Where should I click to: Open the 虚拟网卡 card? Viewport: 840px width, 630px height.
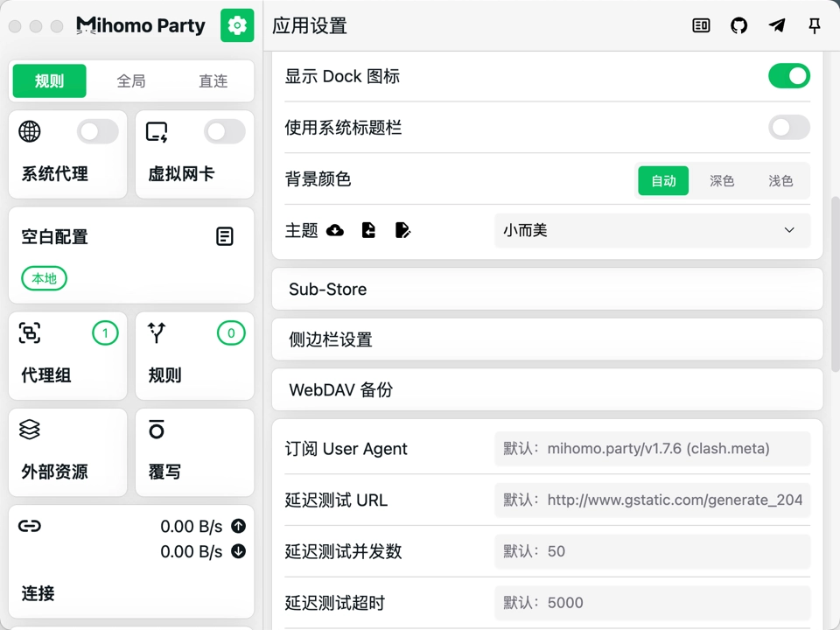click(195, 154)
